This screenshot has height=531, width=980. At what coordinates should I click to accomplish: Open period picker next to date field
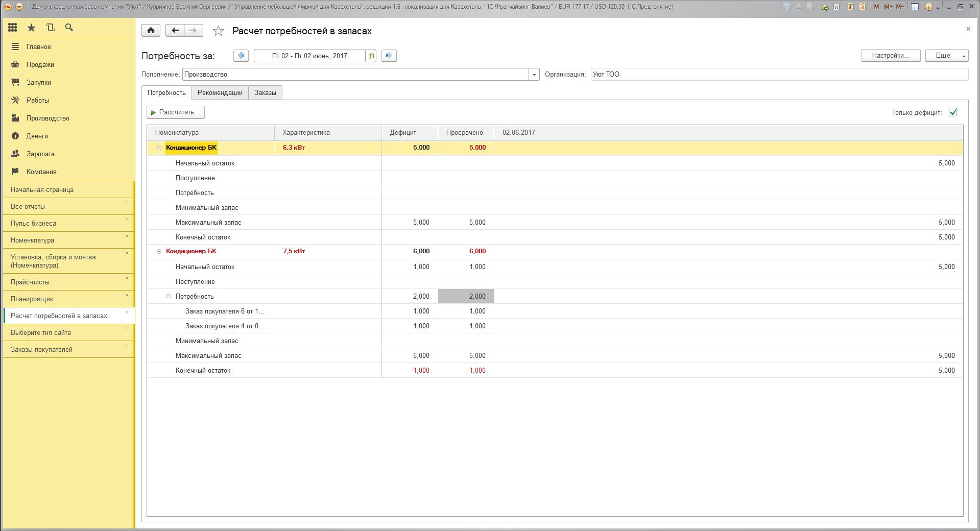pos(371,56)
